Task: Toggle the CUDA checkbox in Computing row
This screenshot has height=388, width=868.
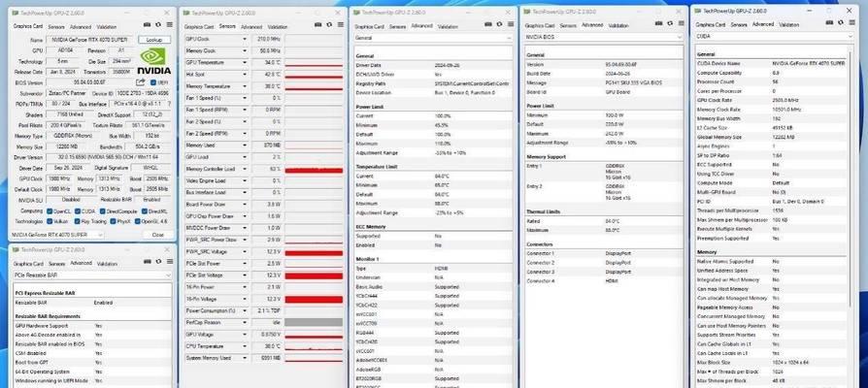Action: click(78, 211)
